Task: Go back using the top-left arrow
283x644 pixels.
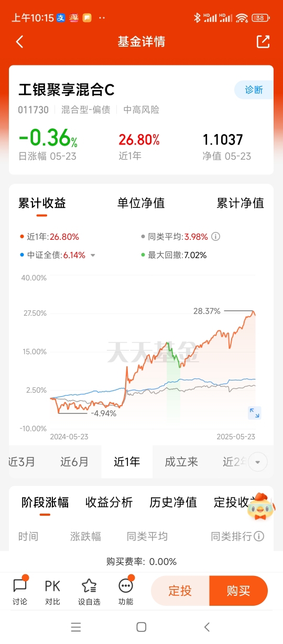Action: [x=20, y=42]
